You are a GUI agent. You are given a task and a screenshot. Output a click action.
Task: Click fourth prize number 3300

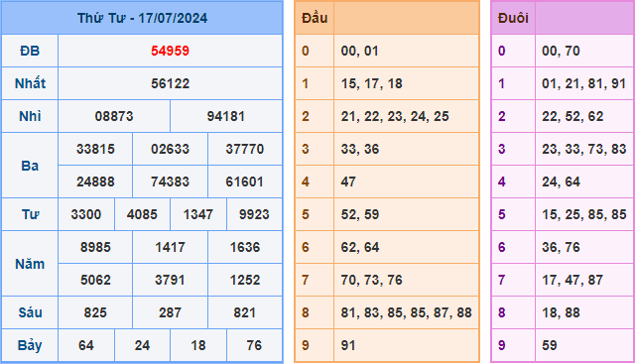[x=86, y=214]
